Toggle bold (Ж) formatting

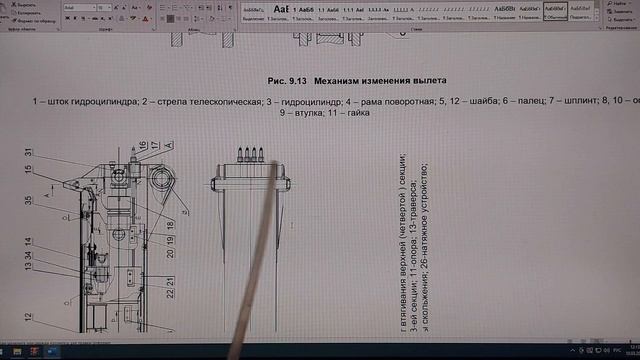(67, 18)
